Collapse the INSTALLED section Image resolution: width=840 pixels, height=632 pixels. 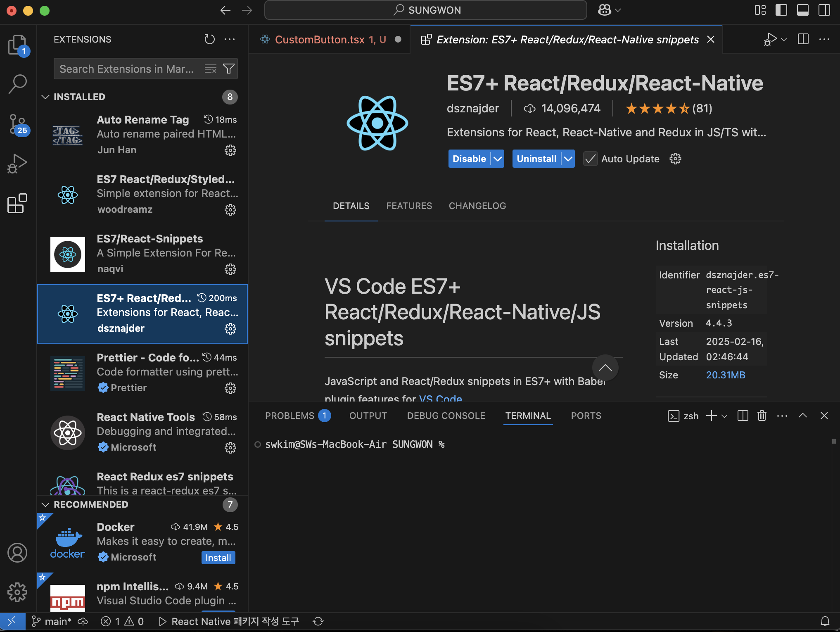[45, 97]
